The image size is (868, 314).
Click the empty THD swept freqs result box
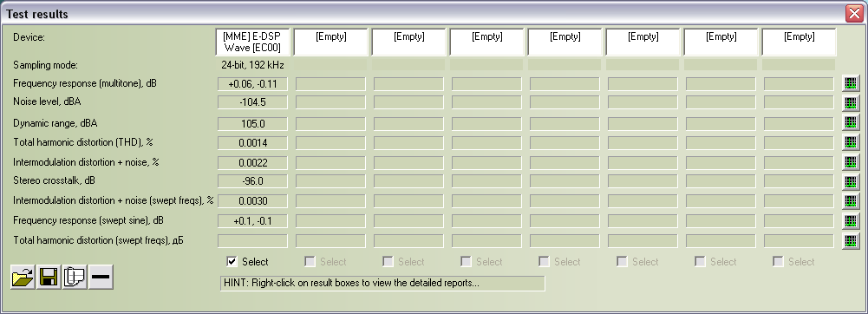click(252, 241)
